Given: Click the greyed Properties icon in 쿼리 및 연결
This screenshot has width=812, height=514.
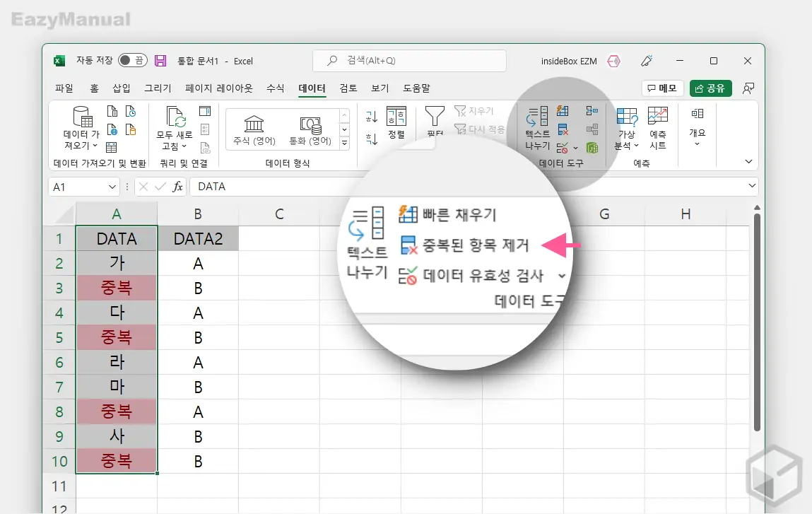Looking at the screenshot, I should coord(205,129).
